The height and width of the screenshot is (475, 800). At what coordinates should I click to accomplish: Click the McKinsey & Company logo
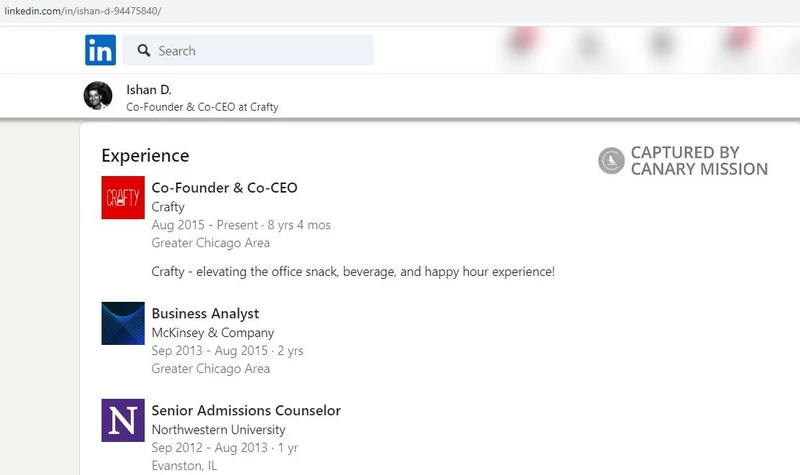[x=123, y=323]
